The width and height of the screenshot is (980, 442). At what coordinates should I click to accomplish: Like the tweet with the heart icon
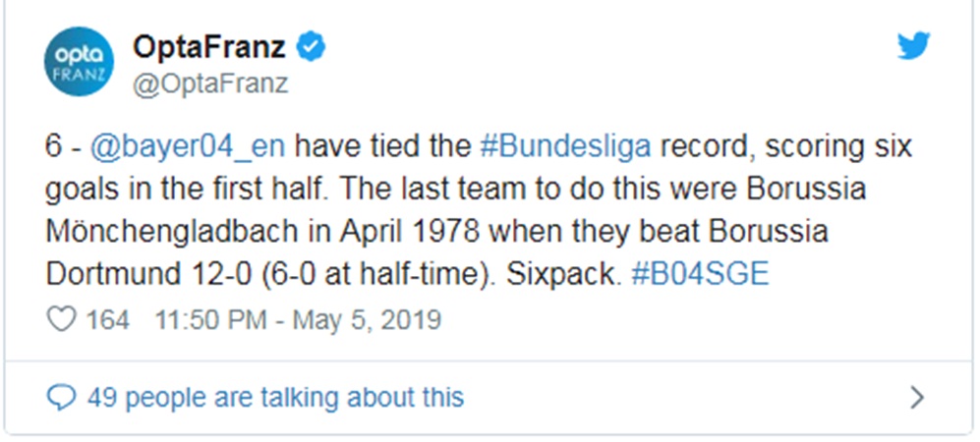tap(62, 320)
